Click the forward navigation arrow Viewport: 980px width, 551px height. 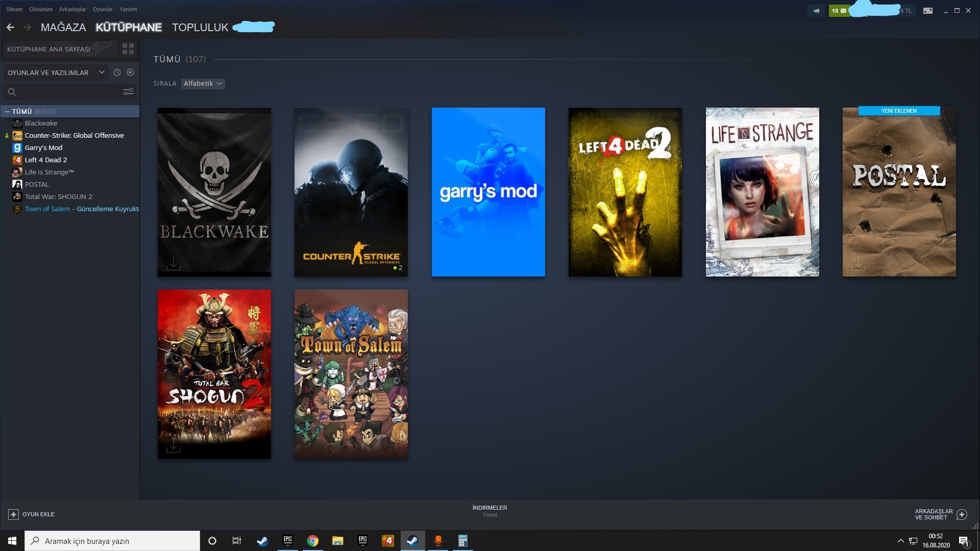[x=28, y=27]
